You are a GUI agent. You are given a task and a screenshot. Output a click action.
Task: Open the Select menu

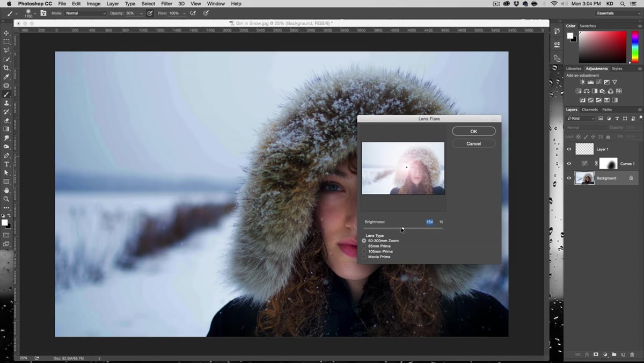coord(148,4)
